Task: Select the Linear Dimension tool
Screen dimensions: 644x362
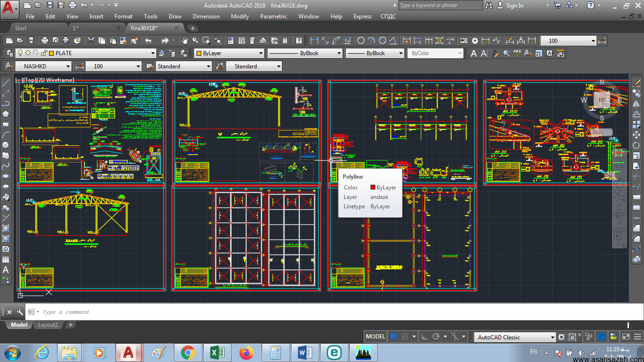Action: pos(314,41)
